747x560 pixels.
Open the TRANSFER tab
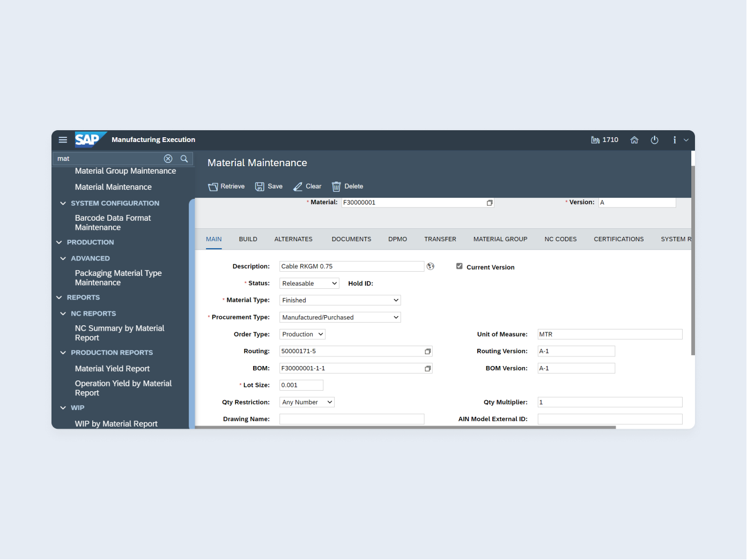pos(440,239)
